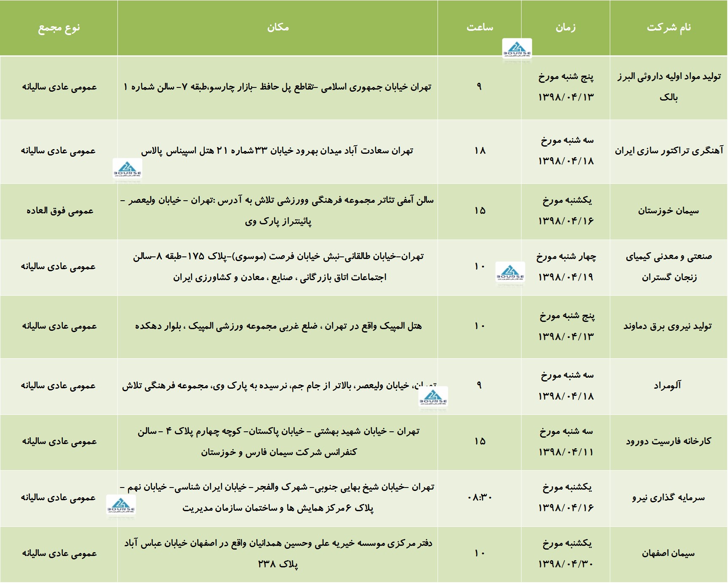Click the "عمومی فوق العاده" cell
Screen dimensions: 728x583
pyautogui.click(x=60, y=211)
